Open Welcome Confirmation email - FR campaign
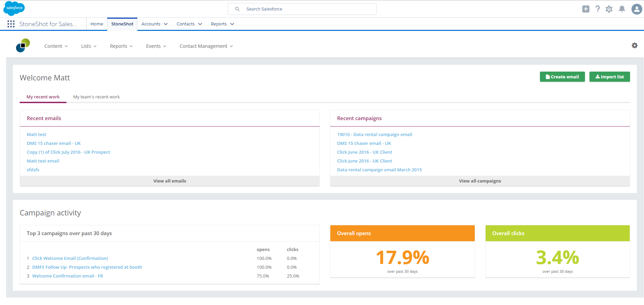 (x=67, y=276)
